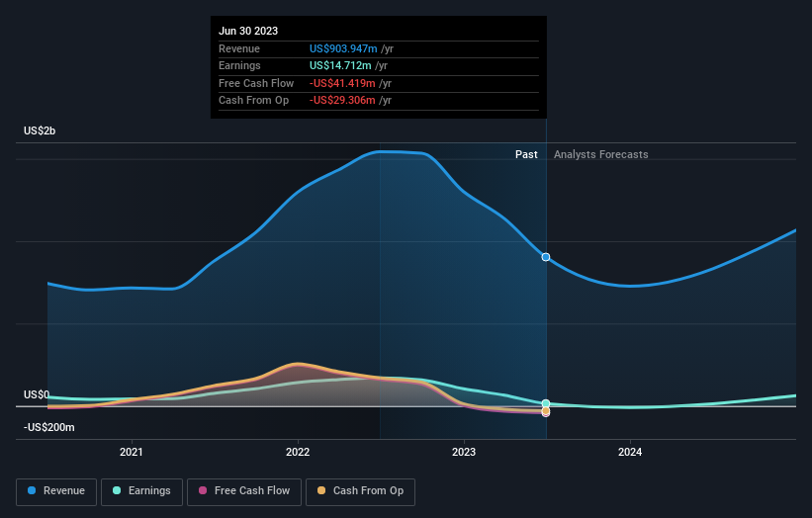Click the 2021 x-axis label

pos(132,453)
